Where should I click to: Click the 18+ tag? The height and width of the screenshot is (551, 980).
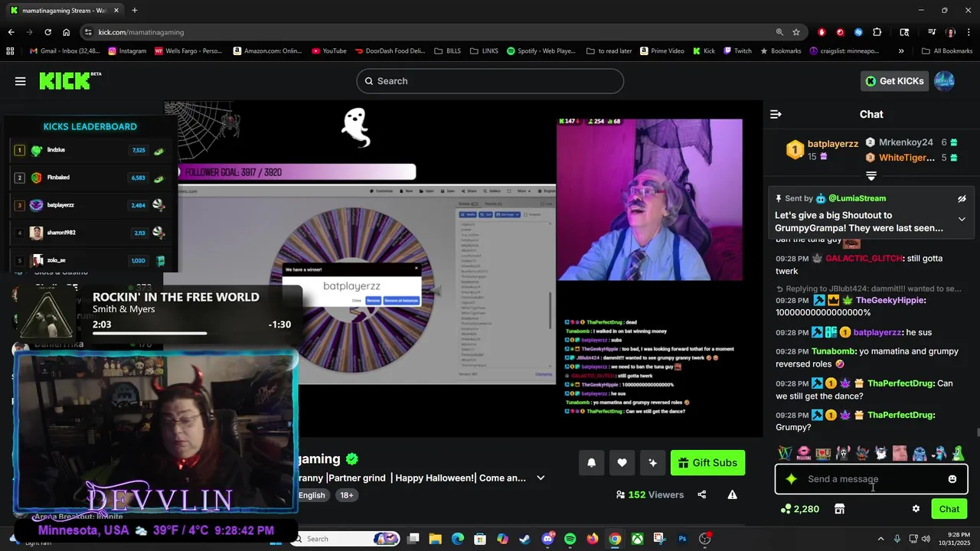(x=347, y=495)
